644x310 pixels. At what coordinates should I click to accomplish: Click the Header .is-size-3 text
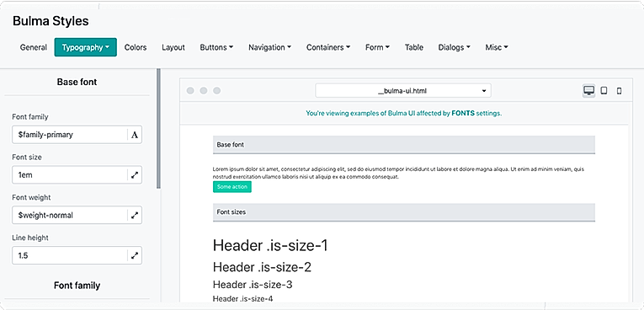[253, 285]
